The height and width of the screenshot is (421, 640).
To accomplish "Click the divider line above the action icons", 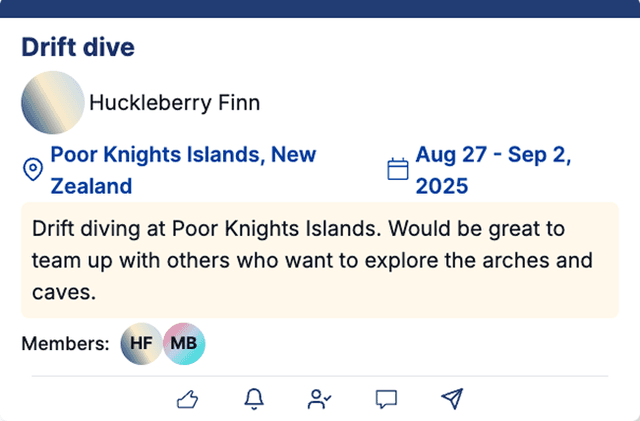I will point(320,376).
